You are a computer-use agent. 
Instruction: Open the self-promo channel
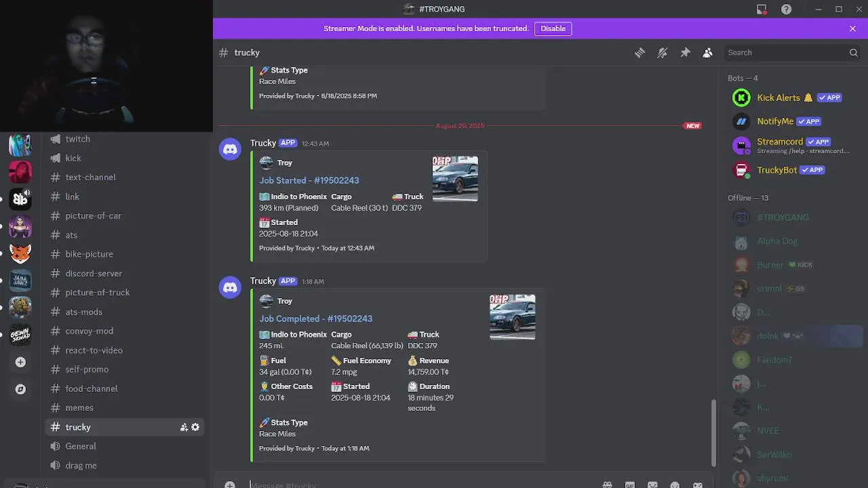[x=124, y=369]
